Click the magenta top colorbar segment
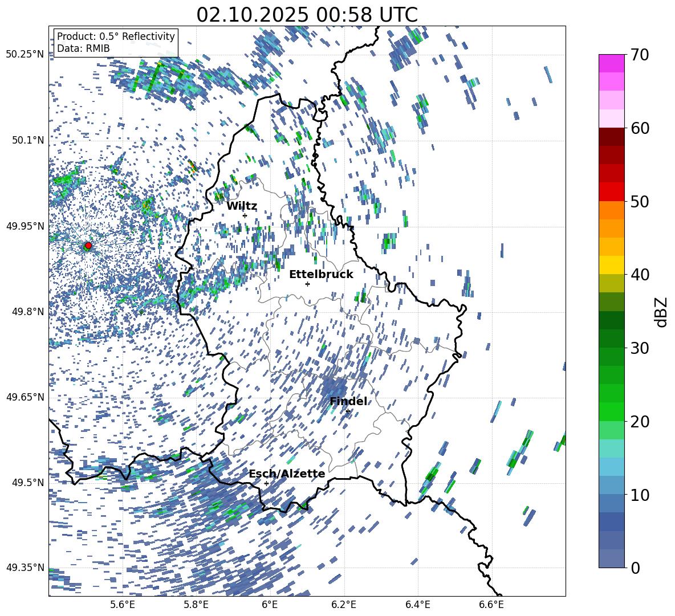Screen dimensions: 675x616 [x=611, y=64]
